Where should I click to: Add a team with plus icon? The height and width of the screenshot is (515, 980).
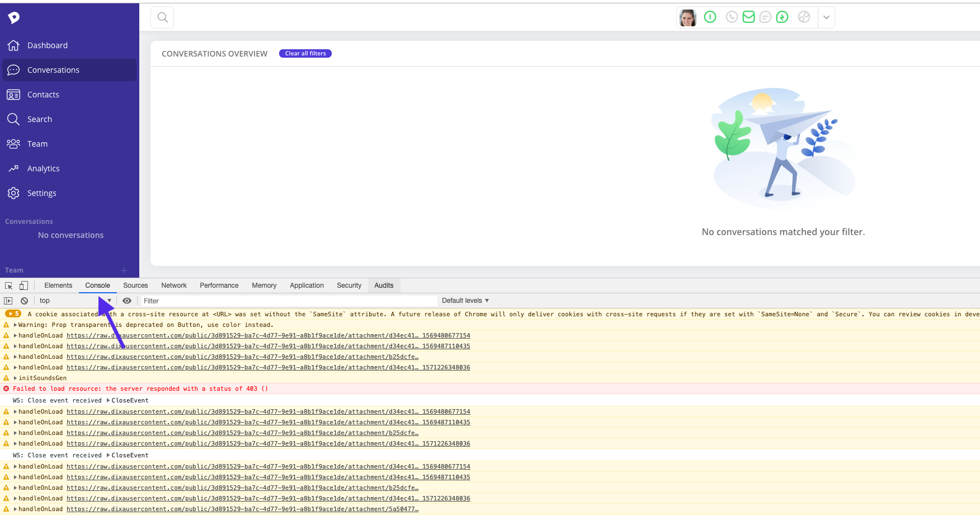tap(124, 270)
